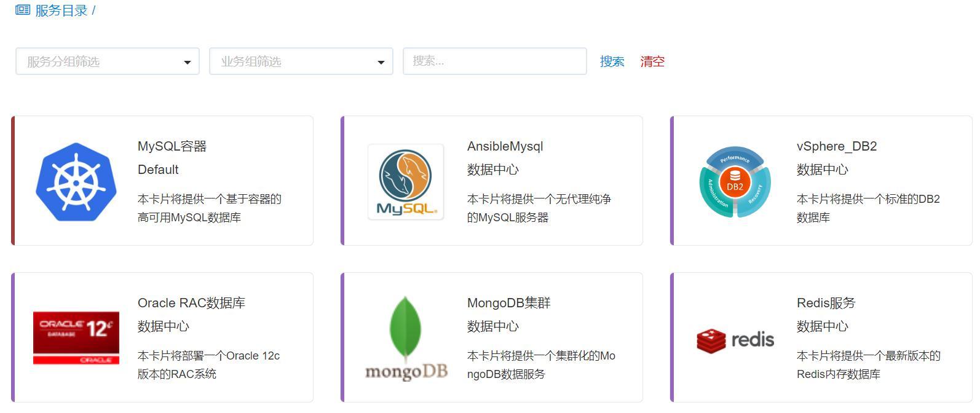Click the Oracle 12c版本的RAC系统 description

coord(209,365)
